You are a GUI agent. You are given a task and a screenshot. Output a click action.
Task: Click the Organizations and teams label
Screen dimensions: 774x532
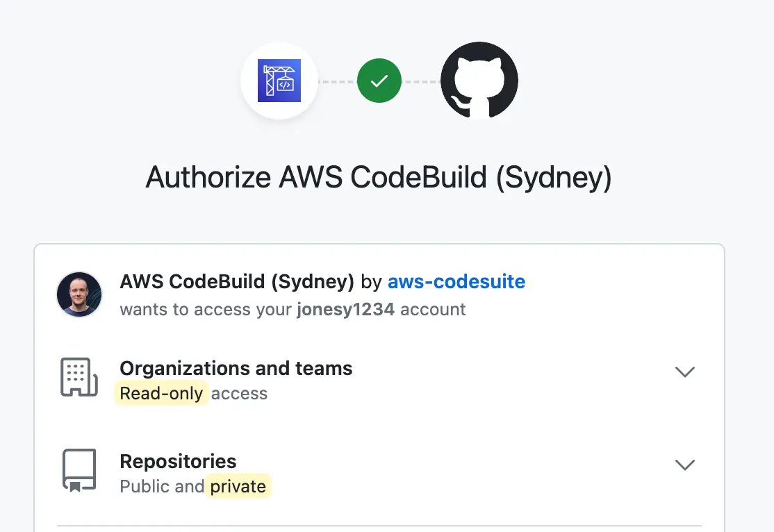tap(236, 368)
